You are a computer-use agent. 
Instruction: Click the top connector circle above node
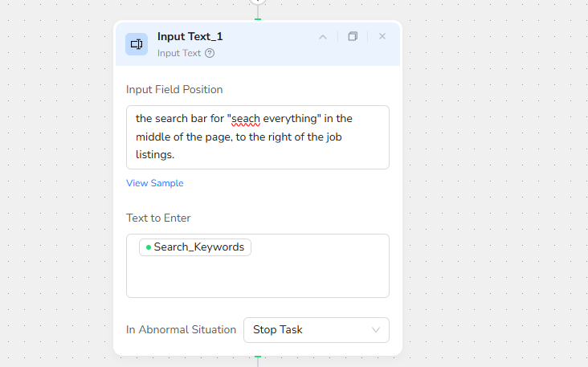(x=258, y=2)
